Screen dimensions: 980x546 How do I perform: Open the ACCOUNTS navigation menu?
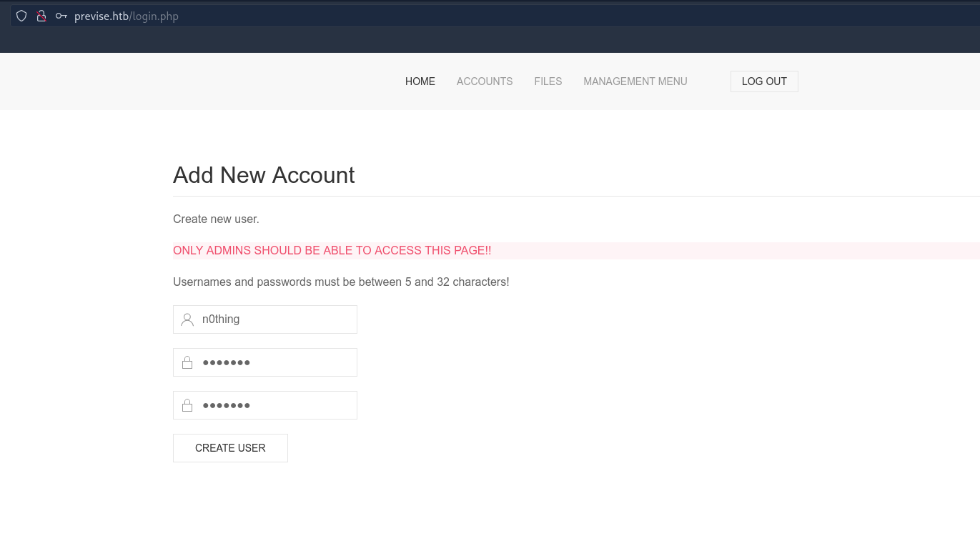pyautogui.click(x=484, y=81)
